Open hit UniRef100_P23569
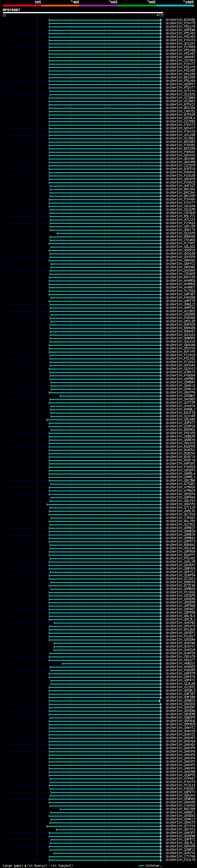The height and width of the screenshot is (868, 197). (x=180, y=47)
